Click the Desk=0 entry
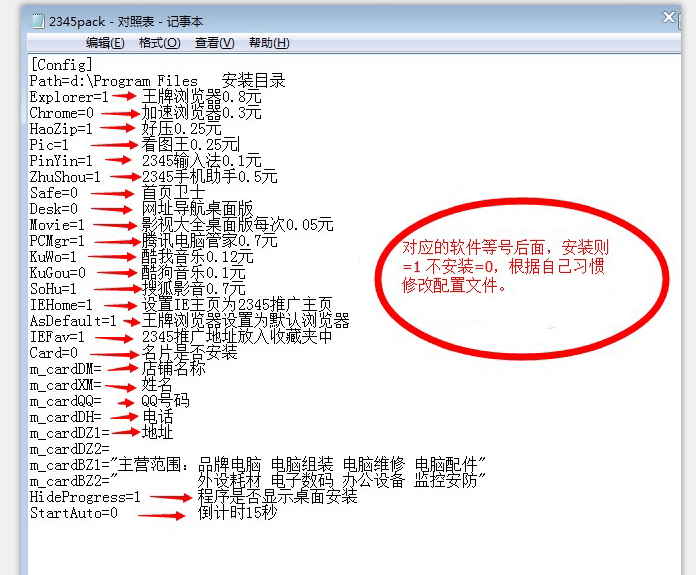Image resolution: width=696 pixels, height=575 pixels. click(x=54, y=209)
